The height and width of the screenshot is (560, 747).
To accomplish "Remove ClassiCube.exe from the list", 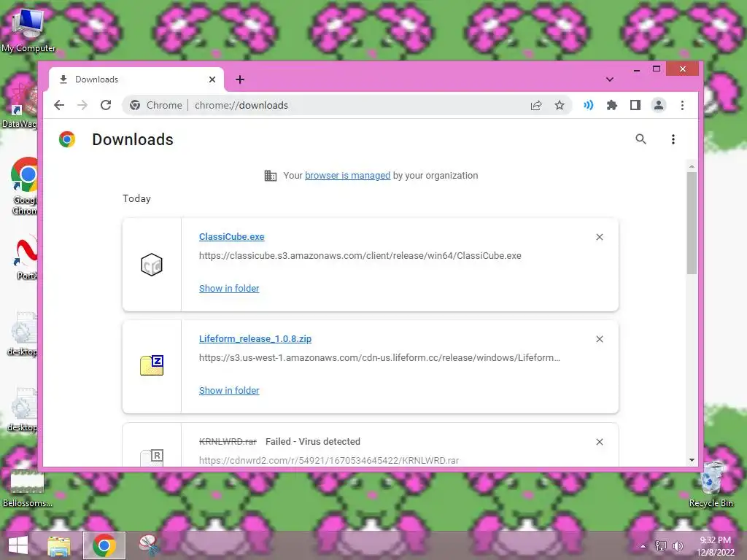I will click(x=600, y=237).
